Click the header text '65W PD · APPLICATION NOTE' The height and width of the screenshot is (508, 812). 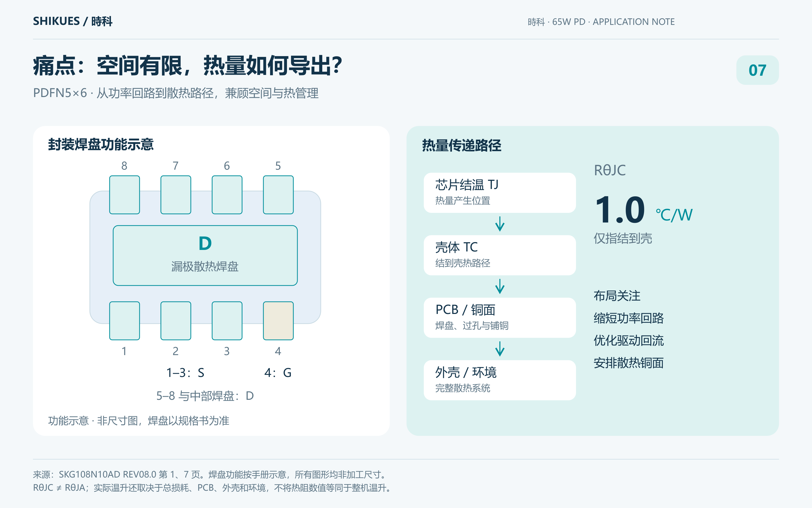click(x=613, y=22)
